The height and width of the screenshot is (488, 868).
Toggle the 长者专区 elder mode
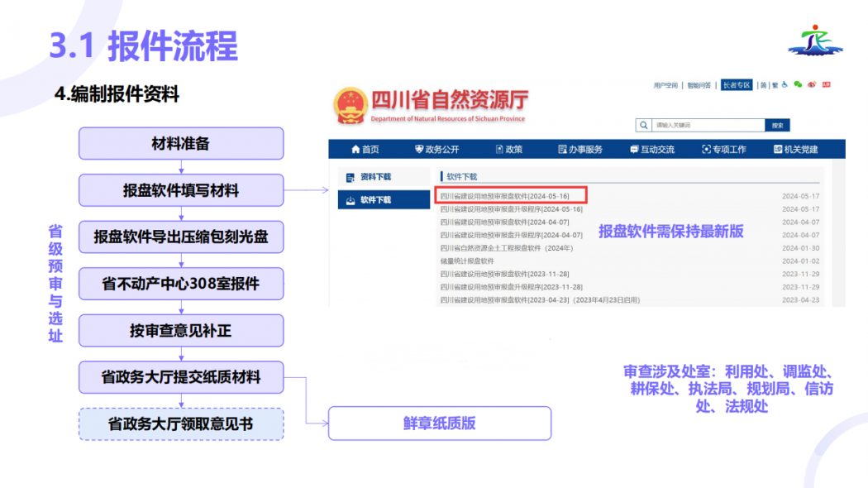(736, 84)
